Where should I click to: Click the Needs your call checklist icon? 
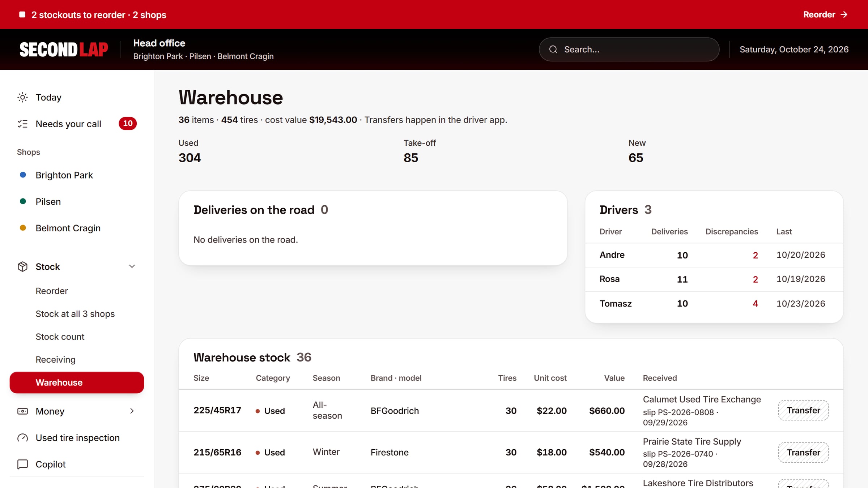(x=22, y=124)
